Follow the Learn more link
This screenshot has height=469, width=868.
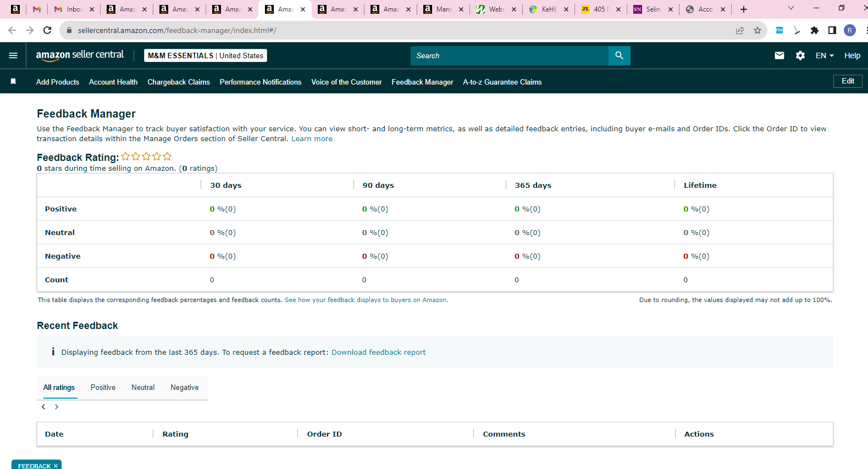click(312, 138)
